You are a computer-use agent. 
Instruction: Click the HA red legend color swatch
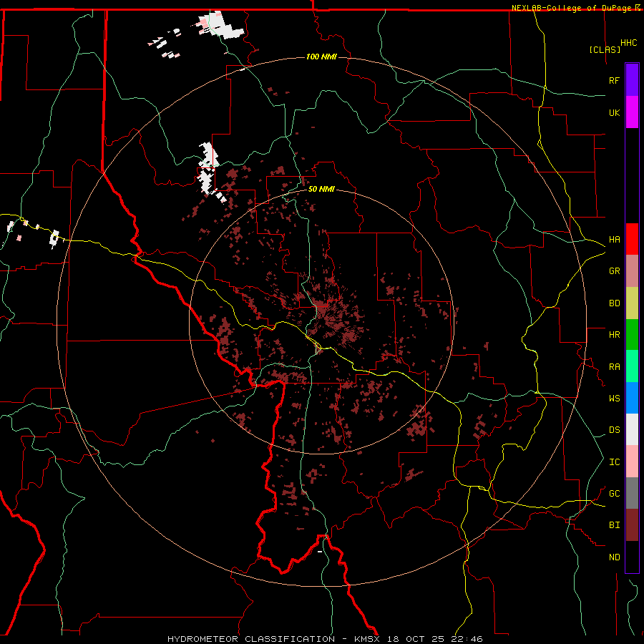(x=632, y=239)
